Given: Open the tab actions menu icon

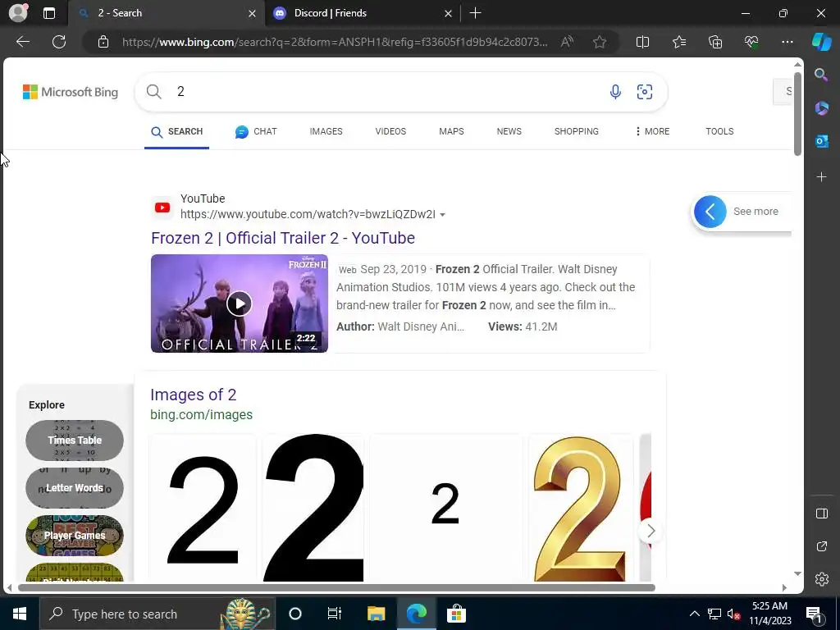Looking at the screenshot, I should 49,13.
